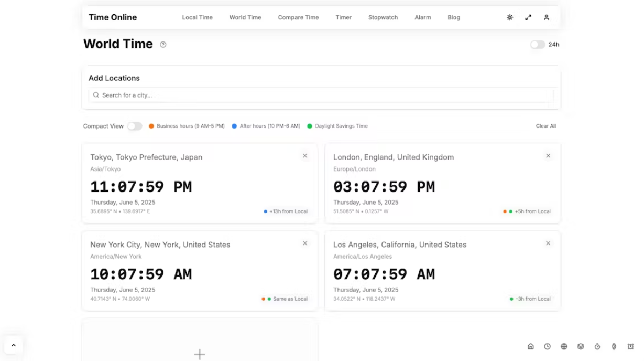The width and height of the screenshot is (644, 361).
Task: Expand the bottom-left chevron-up button
Action: click(14, 345)
